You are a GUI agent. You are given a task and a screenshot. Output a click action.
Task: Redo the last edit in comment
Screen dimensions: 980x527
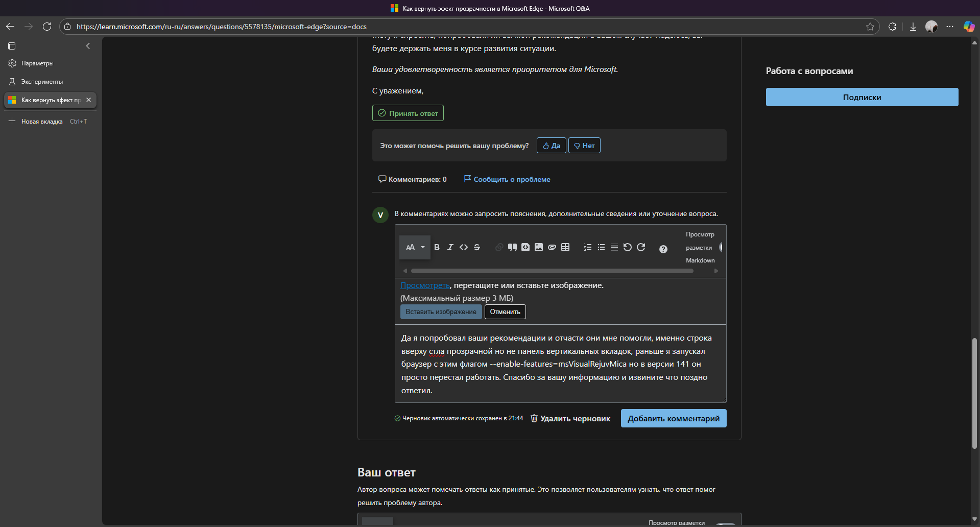click(x=641, y=248)
